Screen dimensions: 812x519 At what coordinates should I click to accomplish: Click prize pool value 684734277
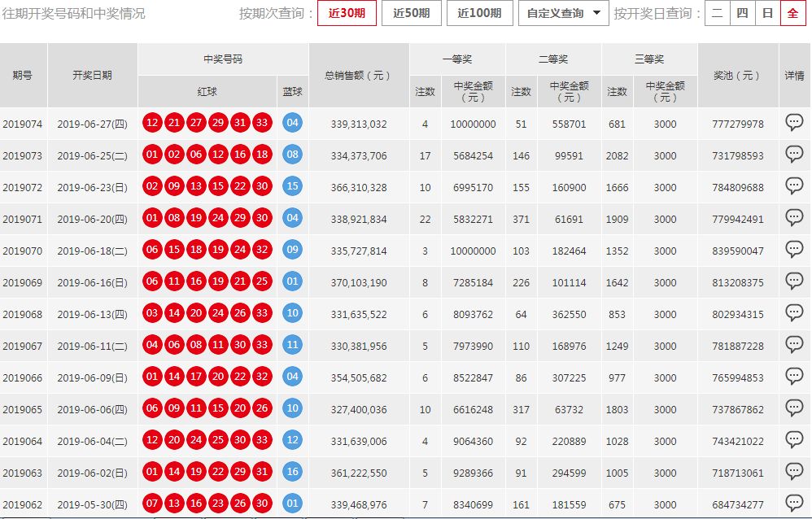(738, 505)
